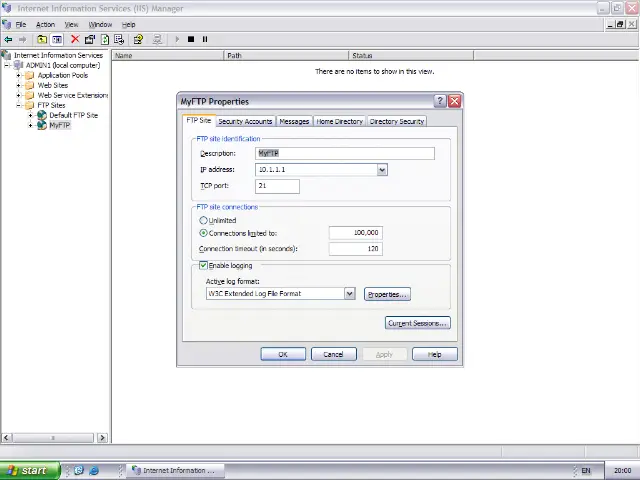The height and width of the screenshot is (480, 640).
Task: Select the Default FTP Site node
Action: point(73,115)
